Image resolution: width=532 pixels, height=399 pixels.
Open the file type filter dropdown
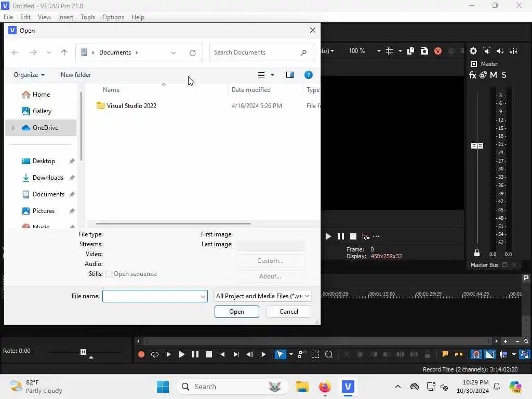coord(262,296)
